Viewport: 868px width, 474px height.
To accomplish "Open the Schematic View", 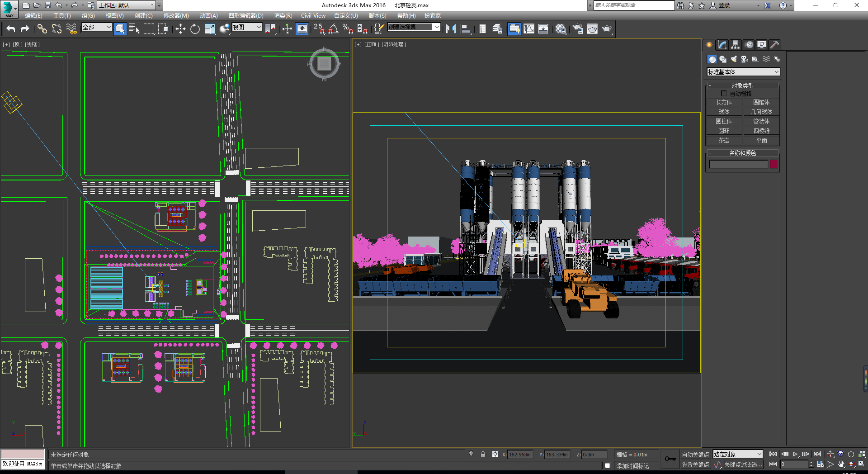I will [x=543, y=29].
